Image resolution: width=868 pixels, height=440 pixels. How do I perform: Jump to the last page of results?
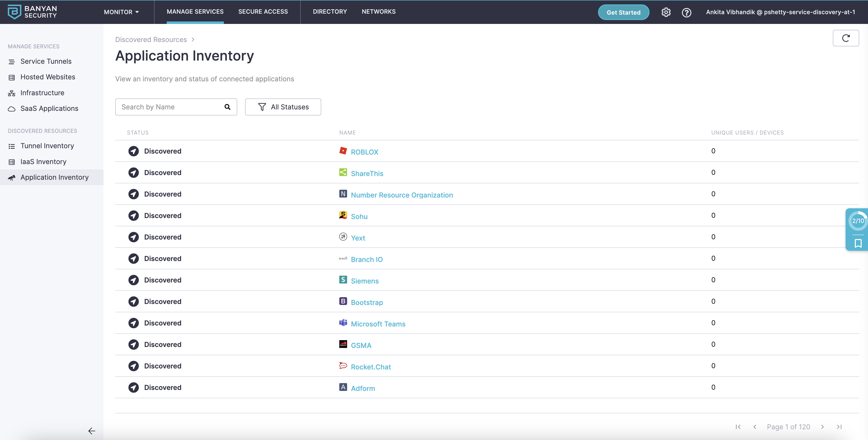coord(839,427)
